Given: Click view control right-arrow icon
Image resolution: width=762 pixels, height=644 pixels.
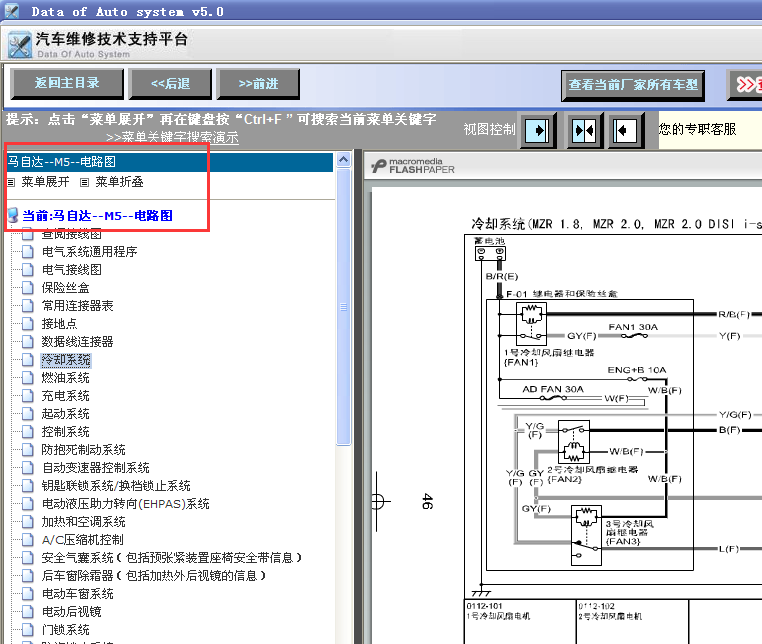Looking at the screenshot, I should (538, 130).
